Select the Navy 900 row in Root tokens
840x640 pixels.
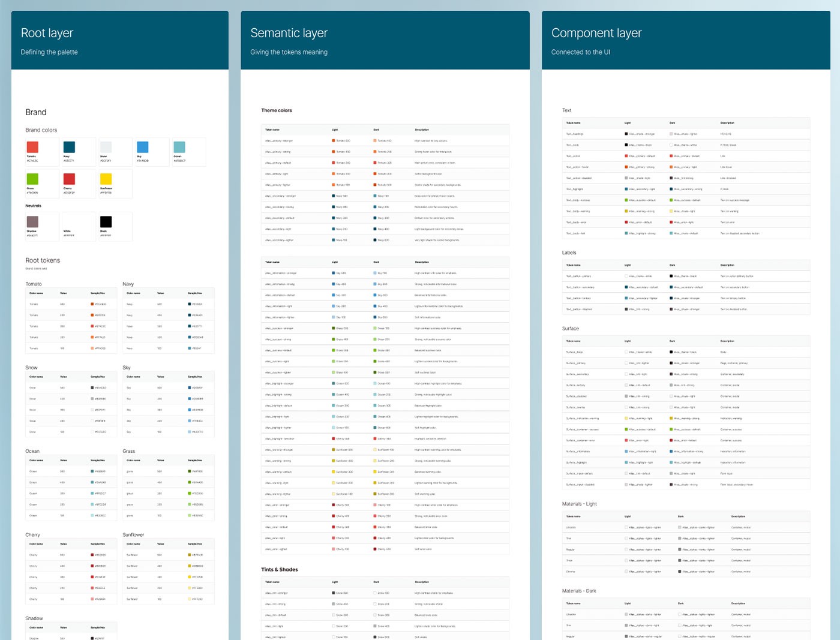coord(168,304)
